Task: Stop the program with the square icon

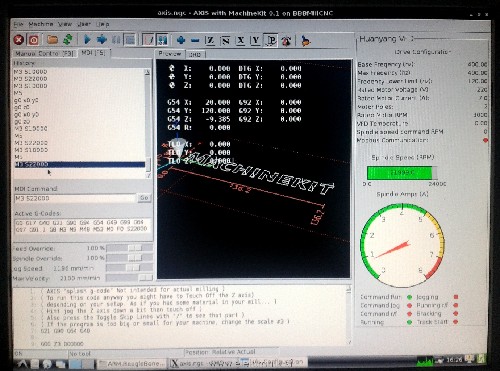Action: pyautogui.click(x=130, y=40)
